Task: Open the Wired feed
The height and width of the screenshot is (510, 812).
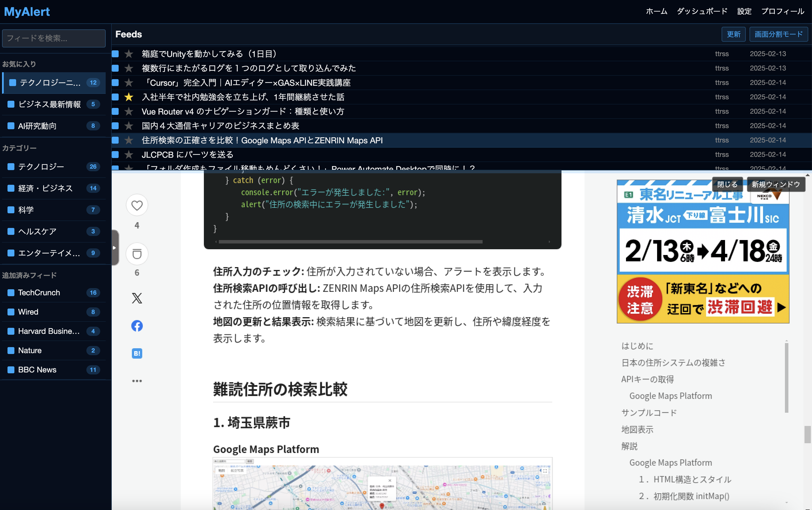Action: click(54, 312)
